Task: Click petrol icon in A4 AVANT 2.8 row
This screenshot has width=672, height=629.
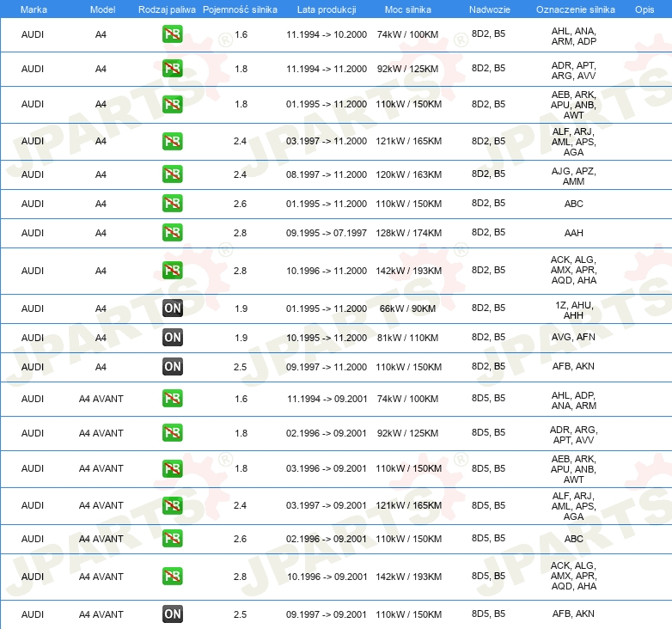Action: coord(173,577)
